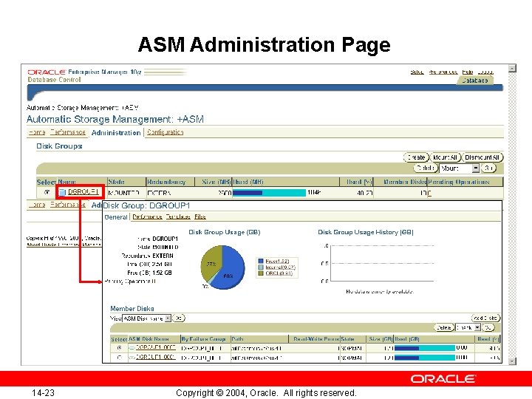Click the Setup link in the header
Image resolution: width=532 pixels, height=399 pixels.
[x=417, y=72]
